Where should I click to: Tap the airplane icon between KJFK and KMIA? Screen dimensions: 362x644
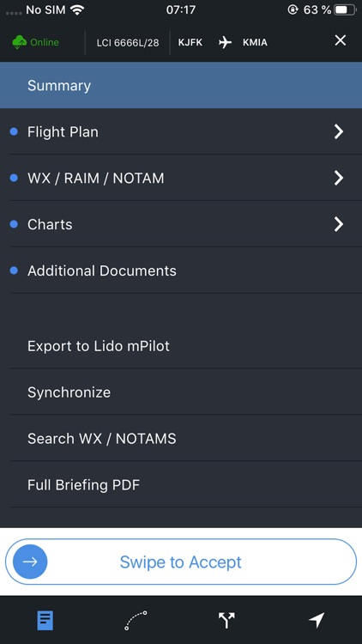[225, 42]
